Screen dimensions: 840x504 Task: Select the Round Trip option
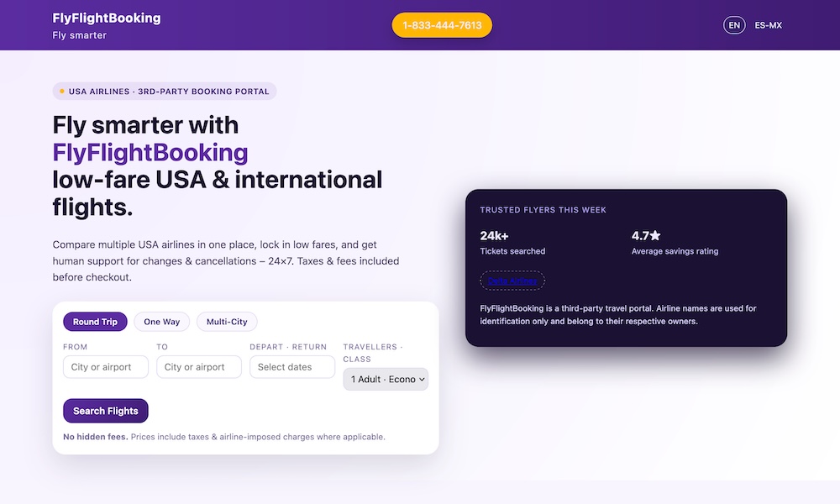click(95, 322)
